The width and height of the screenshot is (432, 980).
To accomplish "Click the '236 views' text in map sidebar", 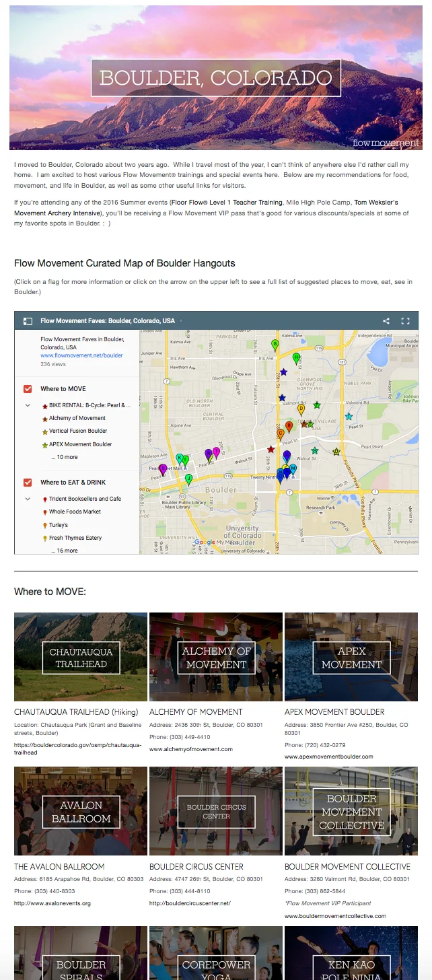I will 53,364.
